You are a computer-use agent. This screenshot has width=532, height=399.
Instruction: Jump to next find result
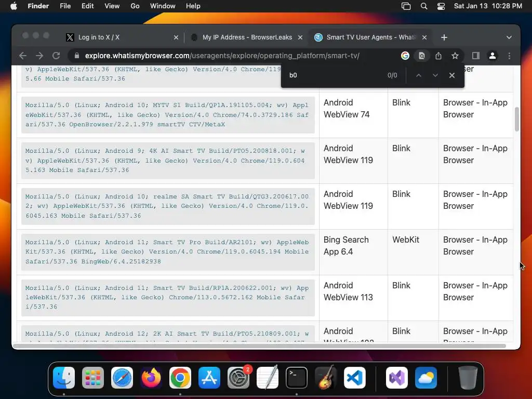tap(435, 75)
